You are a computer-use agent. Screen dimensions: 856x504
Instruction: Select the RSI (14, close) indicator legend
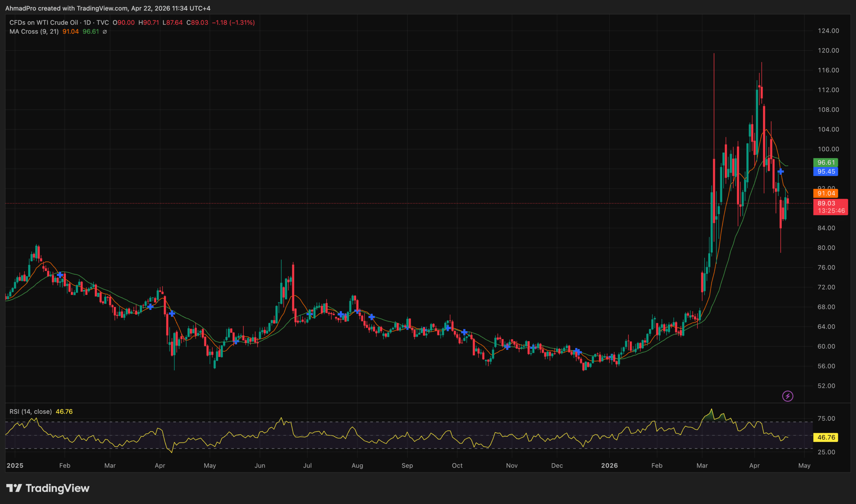pyautogui.click(x=31, y=411)
